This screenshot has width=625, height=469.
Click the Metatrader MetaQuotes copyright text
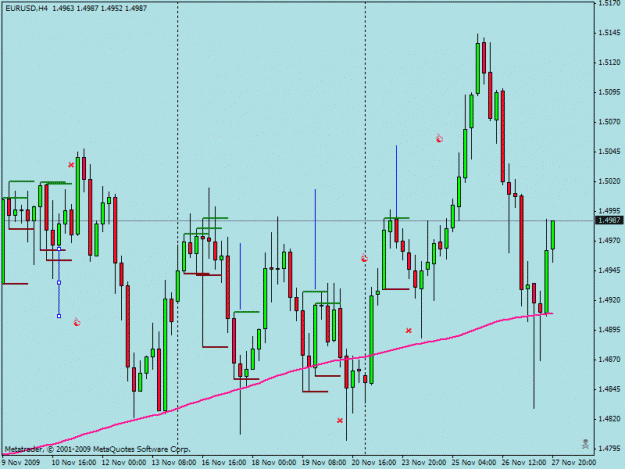[x=98, y=449]
